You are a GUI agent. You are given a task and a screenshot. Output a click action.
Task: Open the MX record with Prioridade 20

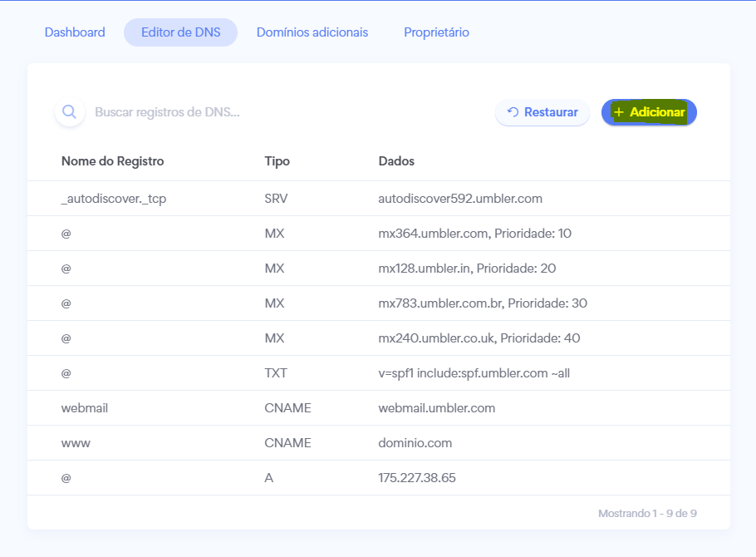coord(378,269)
